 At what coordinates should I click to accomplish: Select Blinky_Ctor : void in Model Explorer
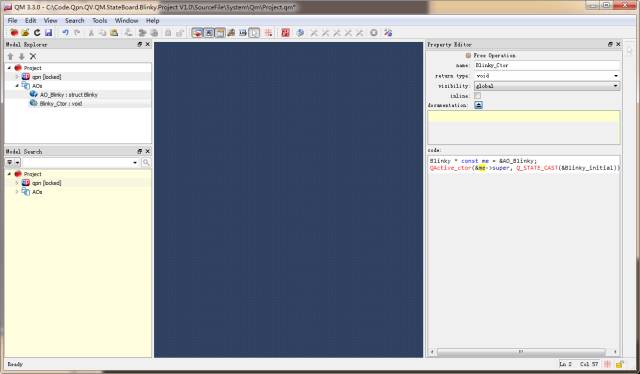click(x=61, y=104)
